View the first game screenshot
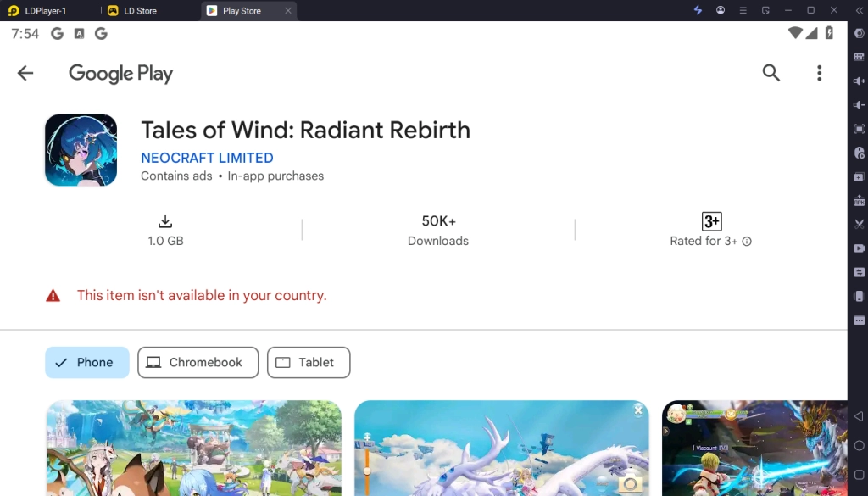The image size is (868, 496). click(194, 448)
